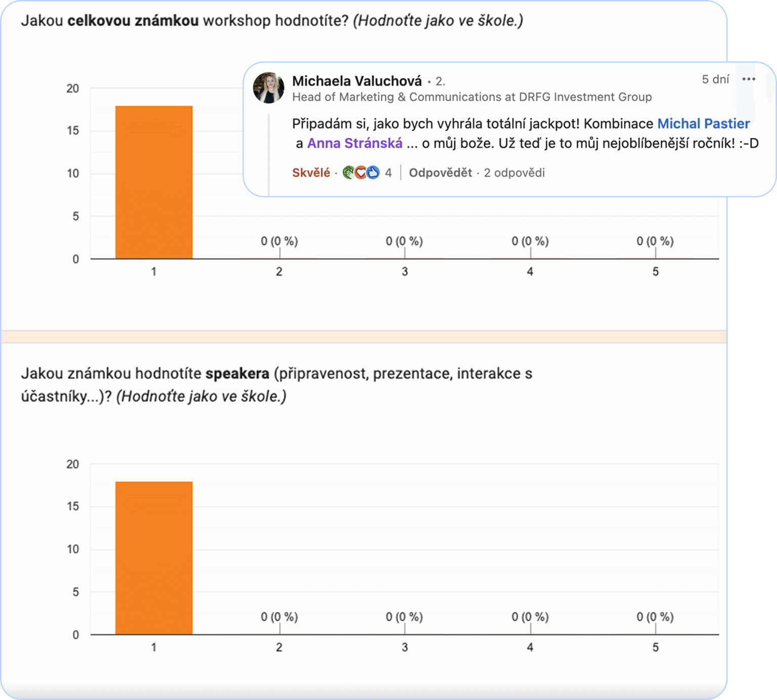The width and height of the screenshot is (777, 700).
Task: Click Odpovědět to reply to comment
Action: coord(440,173)
